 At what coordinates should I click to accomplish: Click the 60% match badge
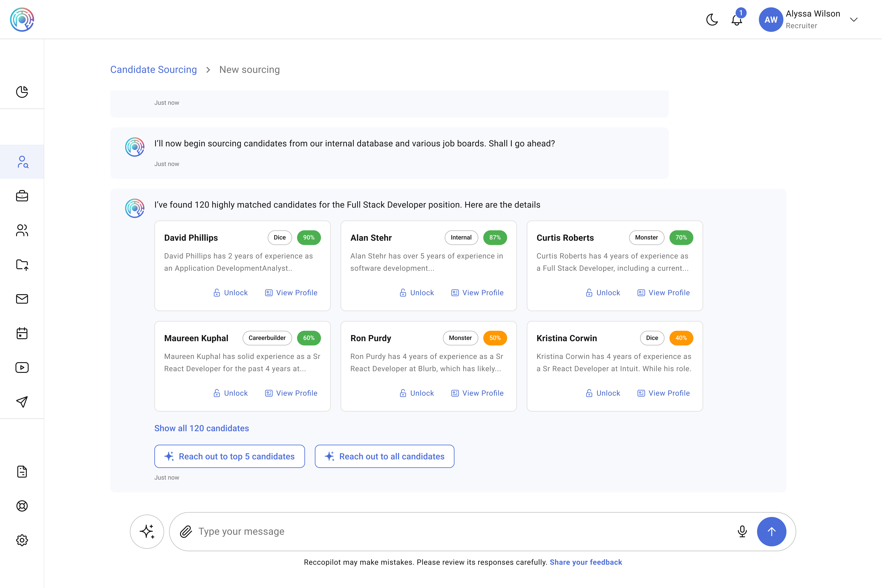click(x=309, y=338)
